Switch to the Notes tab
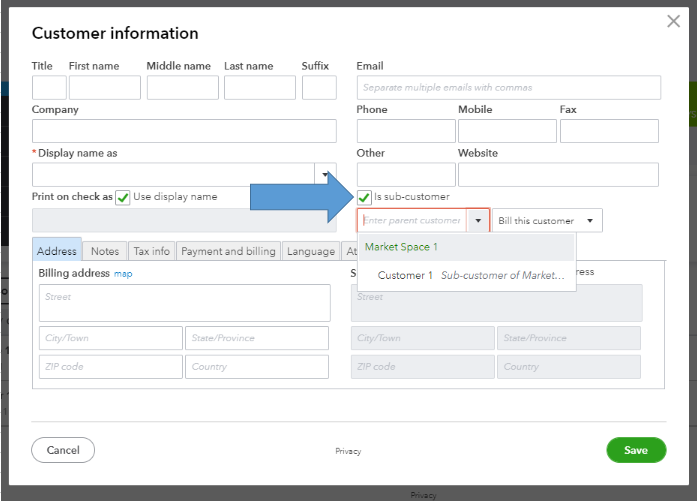This screenshot has width=697, height=501. [x=105, y=251]
